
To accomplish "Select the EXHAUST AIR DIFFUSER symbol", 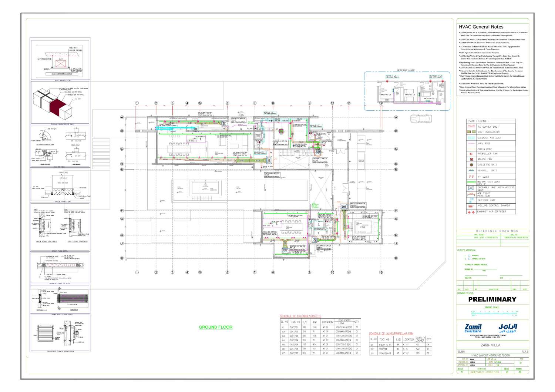I will coord(471,212).
